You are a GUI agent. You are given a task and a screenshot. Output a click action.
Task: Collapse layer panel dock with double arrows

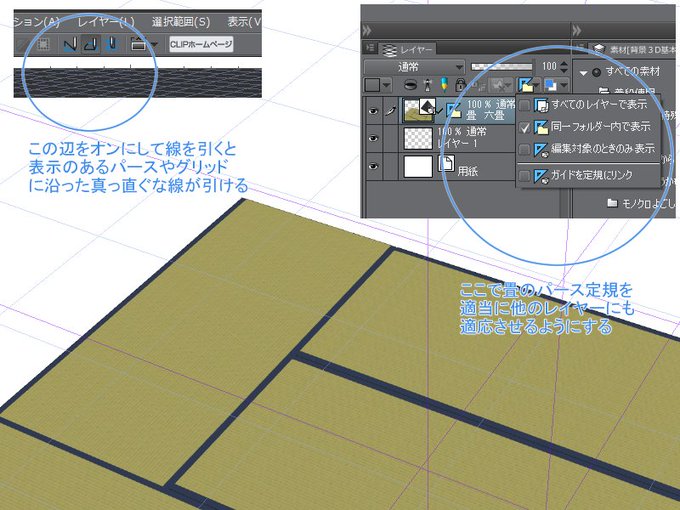(366, 30)
